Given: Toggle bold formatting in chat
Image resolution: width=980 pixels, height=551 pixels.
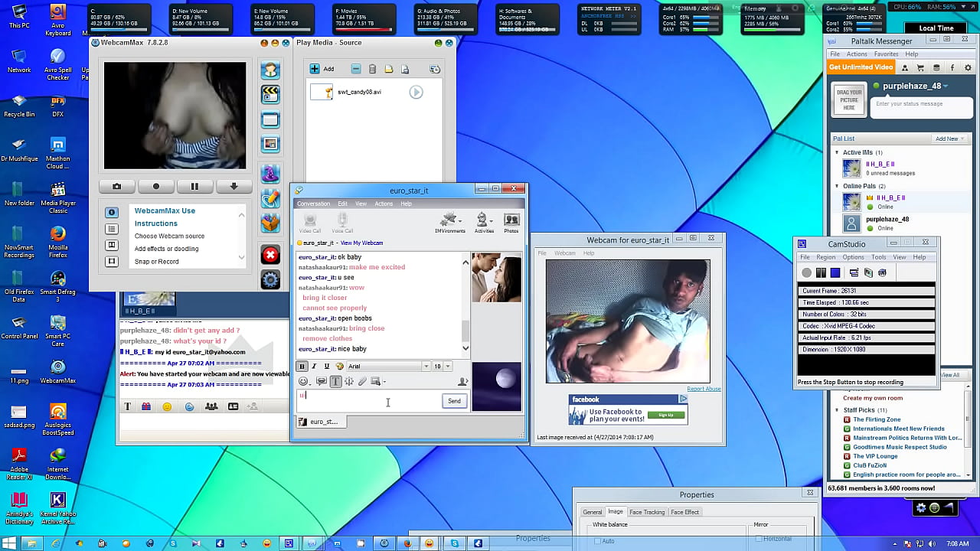Looking at the screenshot, I should [302, 367].
